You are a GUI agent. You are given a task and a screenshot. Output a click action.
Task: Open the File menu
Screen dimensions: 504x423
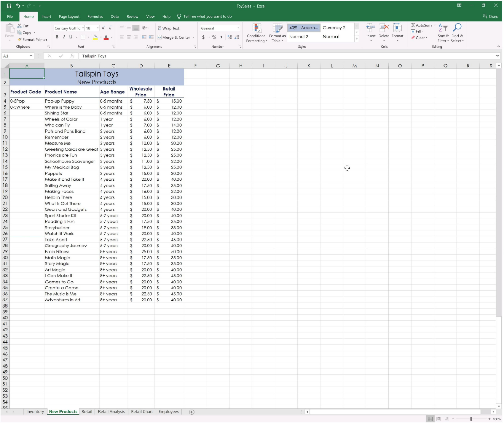tap(10, 17)
